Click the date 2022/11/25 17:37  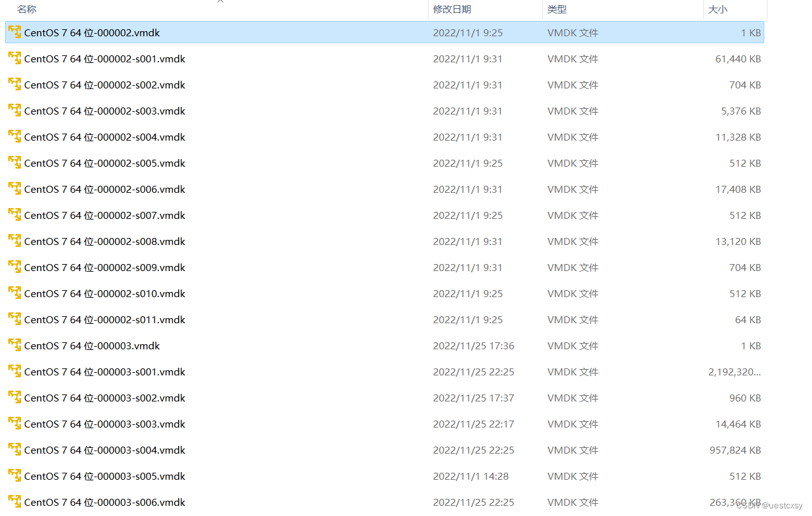[474, 398]
